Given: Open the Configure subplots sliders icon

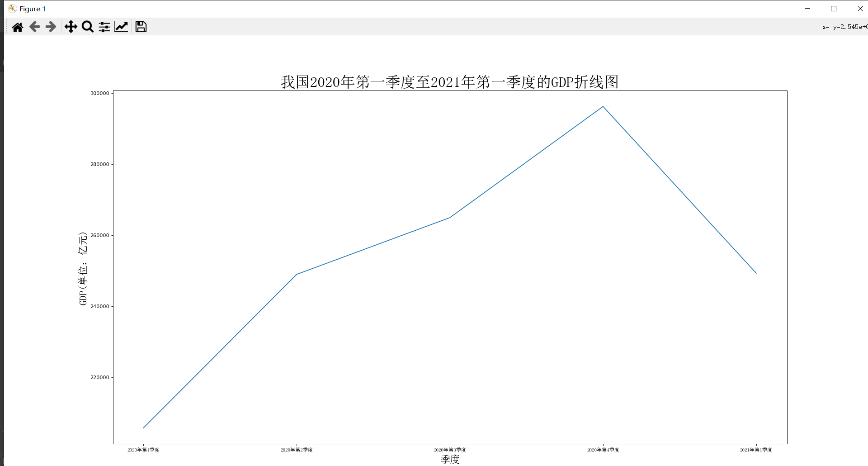Looking at the screenshot, I should pos(104,27).
